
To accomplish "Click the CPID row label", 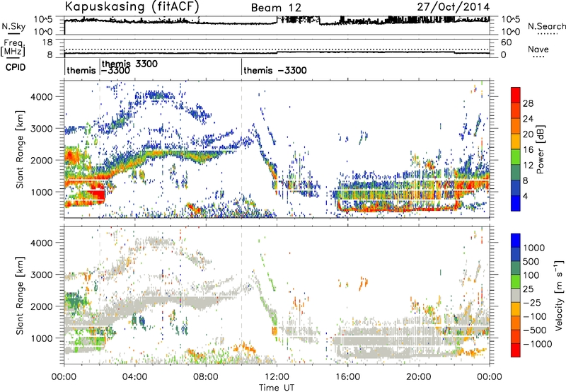I will (x=16, y=67).
